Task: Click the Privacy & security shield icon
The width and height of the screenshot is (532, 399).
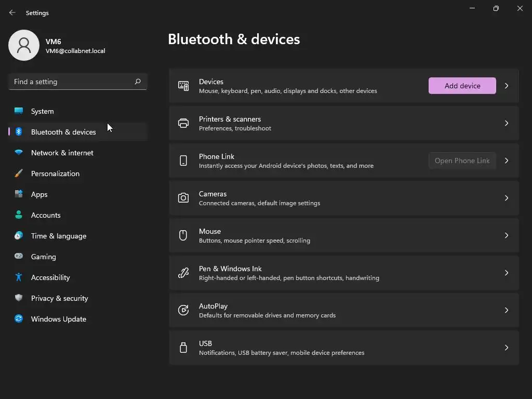Action: click(19, 298)
